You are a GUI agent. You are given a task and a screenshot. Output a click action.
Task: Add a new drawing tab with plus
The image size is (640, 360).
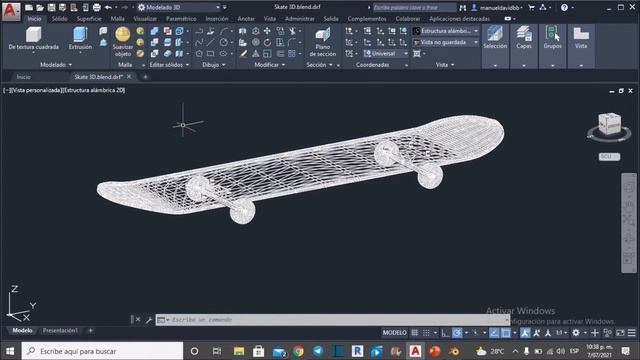tap(145, 77)
